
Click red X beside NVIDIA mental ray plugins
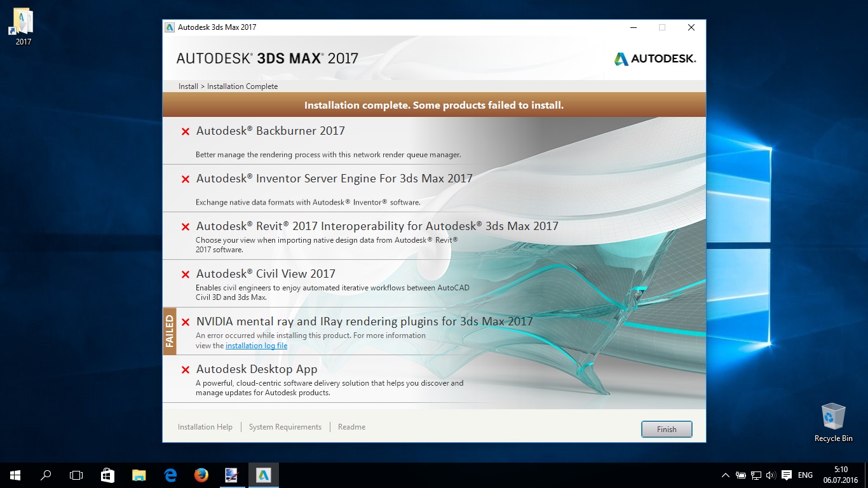(x=186, y=322)
